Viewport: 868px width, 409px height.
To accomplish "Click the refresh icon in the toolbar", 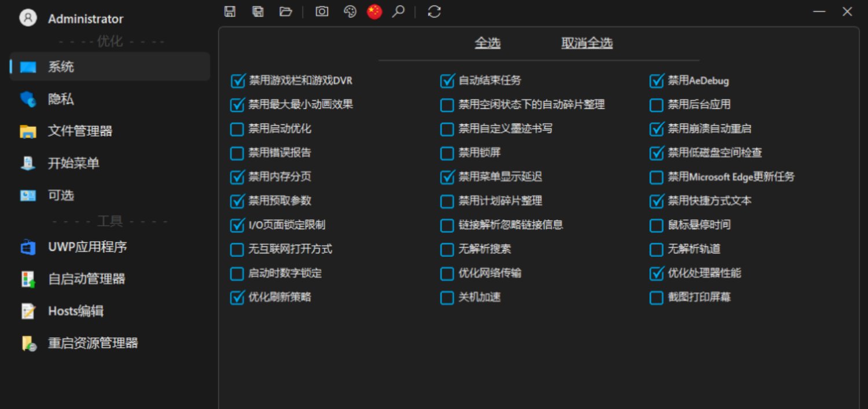I will (434, 11).
